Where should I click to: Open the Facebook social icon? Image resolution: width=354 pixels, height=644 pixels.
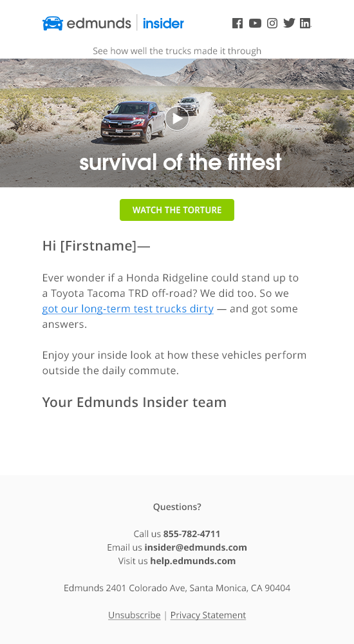(x=238, y=23)
